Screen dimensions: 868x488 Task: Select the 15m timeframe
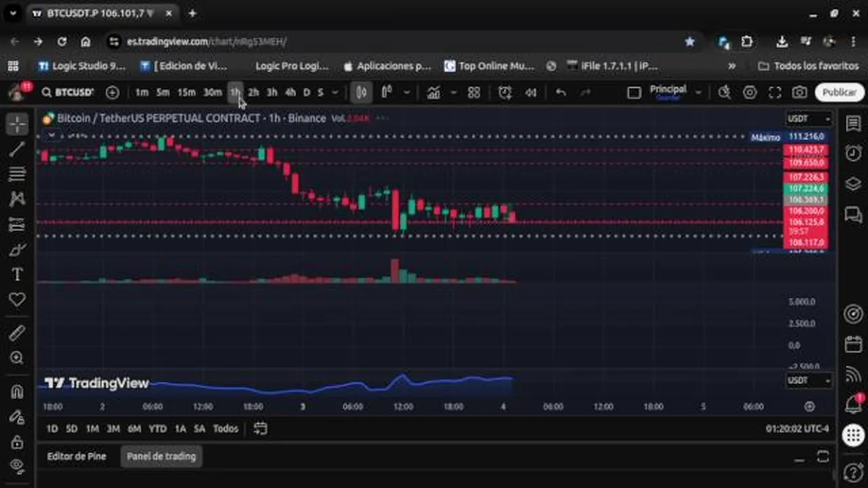[x=186, y=92]
